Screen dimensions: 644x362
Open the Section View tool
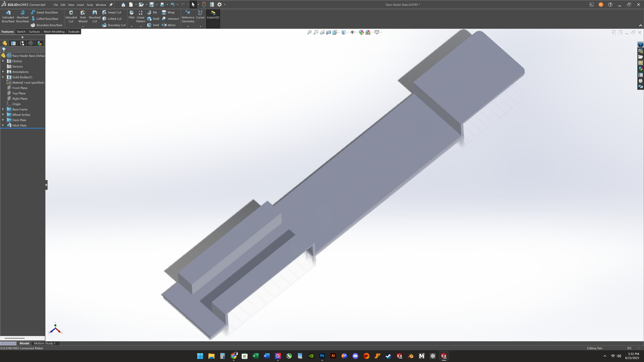[x=329, y=32]
